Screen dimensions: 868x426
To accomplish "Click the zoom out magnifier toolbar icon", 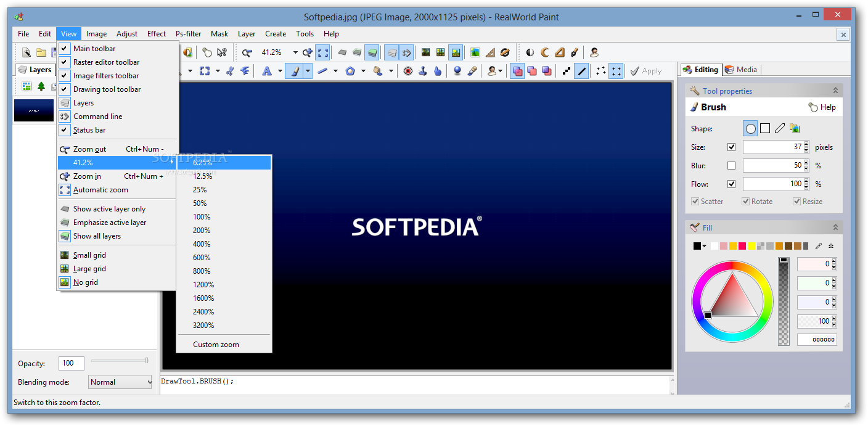I will (247, 52).
